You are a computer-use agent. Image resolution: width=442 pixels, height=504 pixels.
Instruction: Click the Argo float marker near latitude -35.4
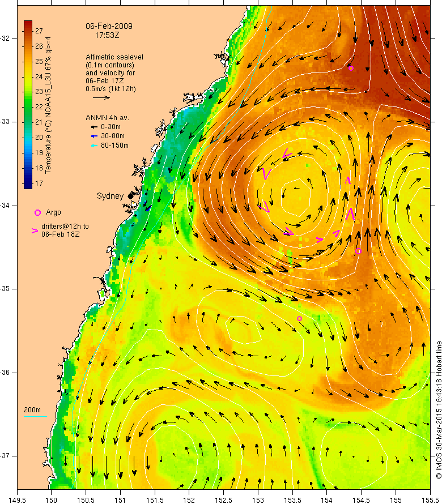(x=300, y=318)
